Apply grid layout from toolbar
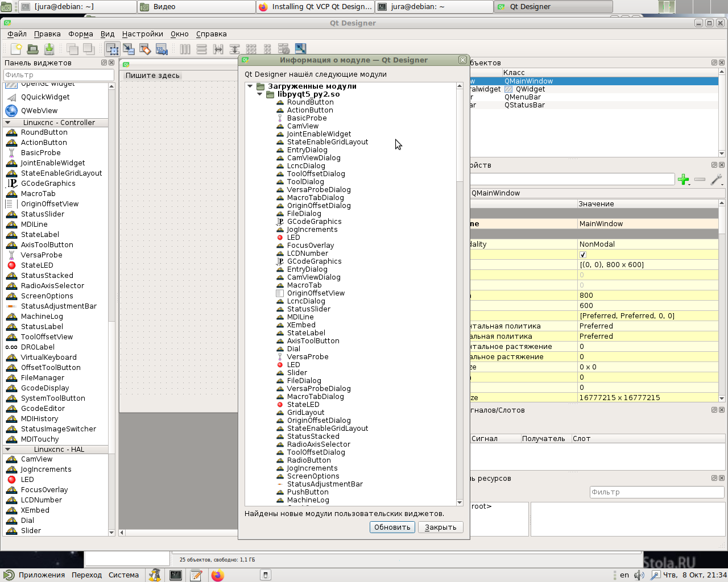 [251, 49]
